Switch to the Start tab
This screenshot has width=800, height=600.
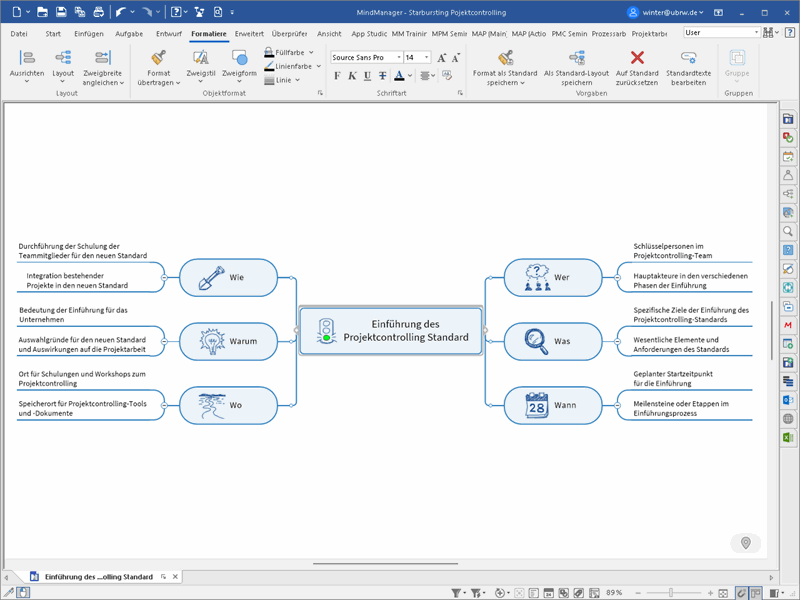tap(53, 34)
